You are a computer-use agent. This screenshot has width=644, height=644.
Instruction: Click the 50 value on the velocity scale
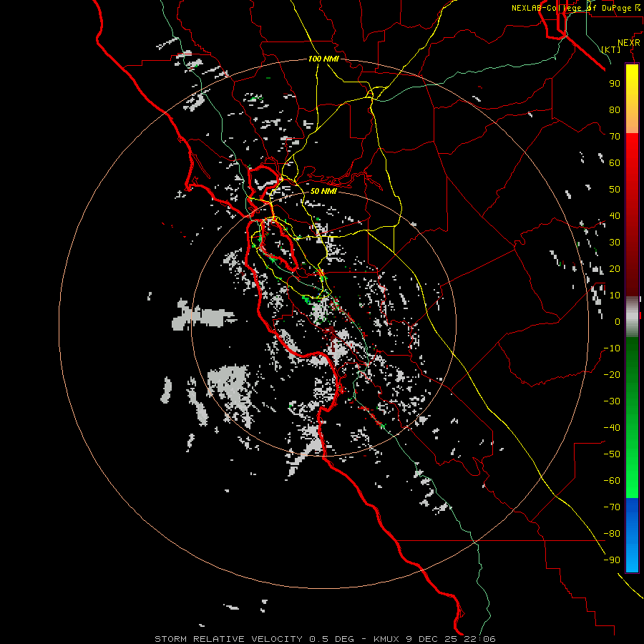click(x=615, y=190)
